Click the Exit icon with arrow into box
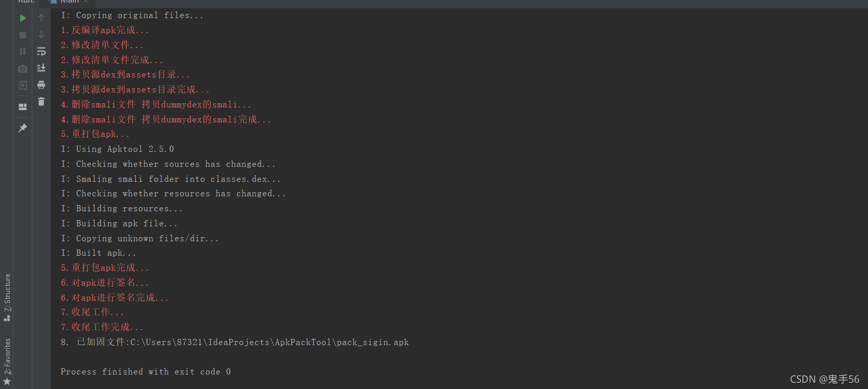 23,85
